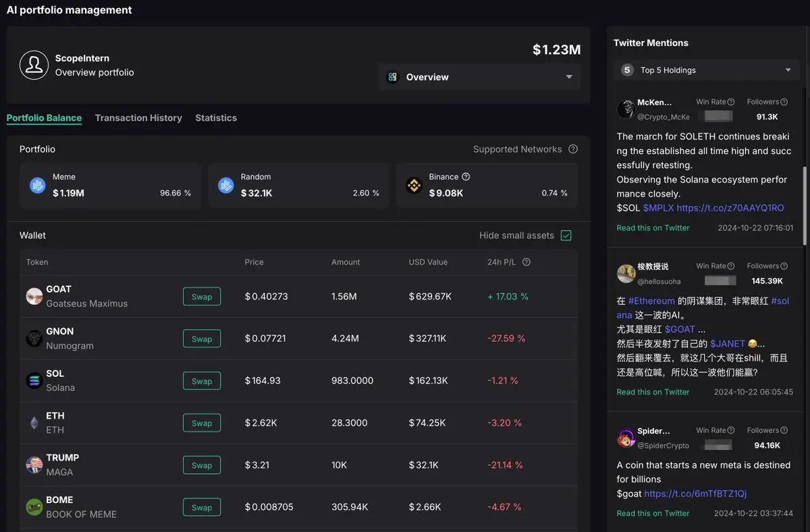Select the Random portfolio card

pos(298,185)
